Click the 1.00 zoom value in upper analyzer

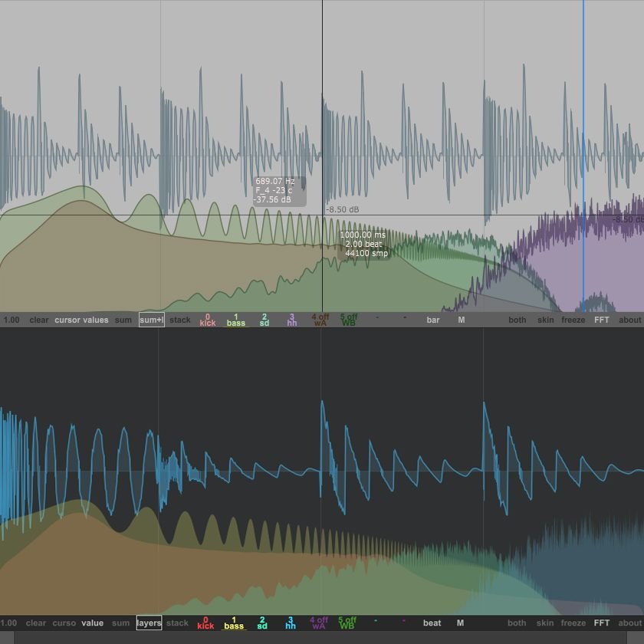[10, 320]
